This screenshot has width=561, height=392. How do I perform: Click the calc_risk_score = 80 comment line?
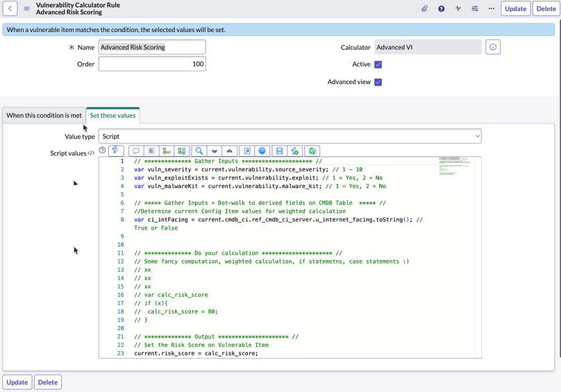(176, 312)
